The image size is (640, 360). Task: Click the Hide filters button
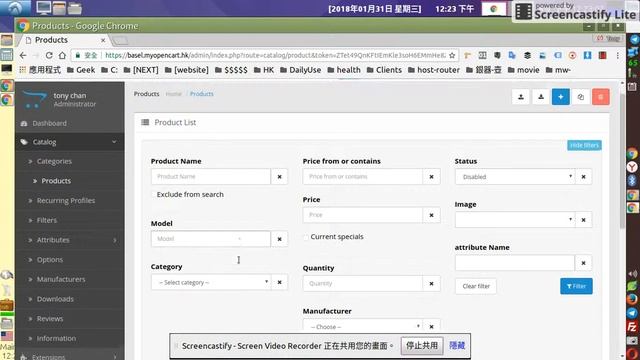click(x=584, y=145)
